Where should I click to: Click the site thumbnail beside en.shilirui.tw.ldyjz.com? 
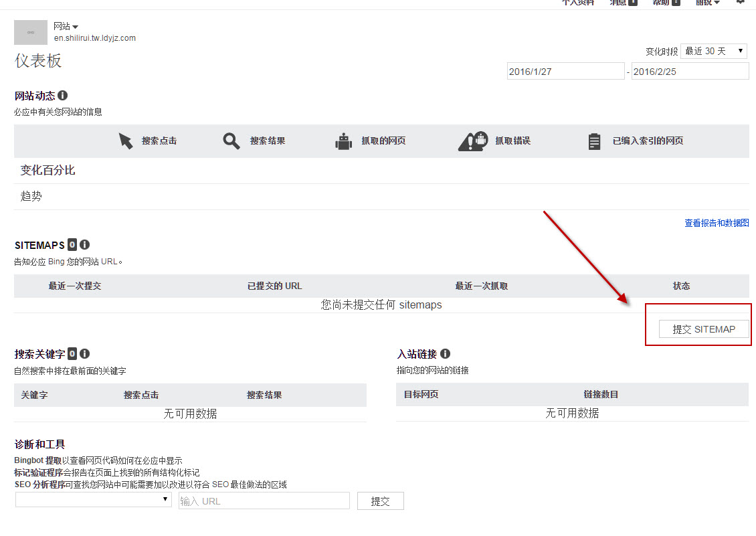(x=30, y=32)
